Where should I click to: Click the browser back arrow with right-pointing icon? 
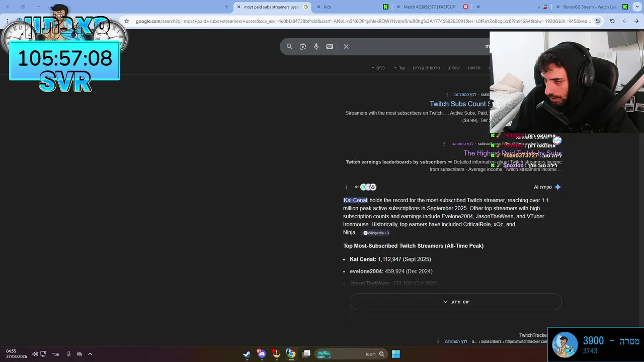tap(636, 21)
